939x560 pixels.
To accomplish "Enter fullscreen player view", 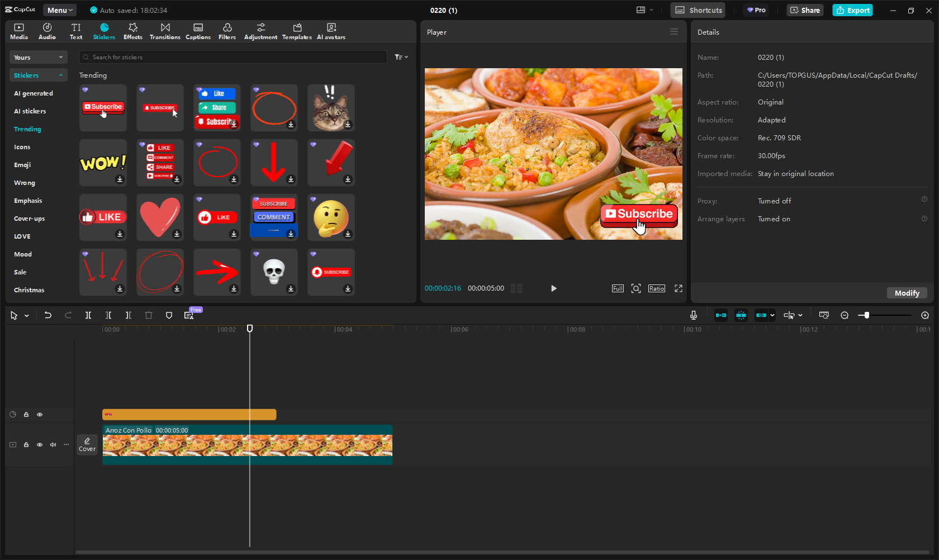I will (x=679, y=288).
